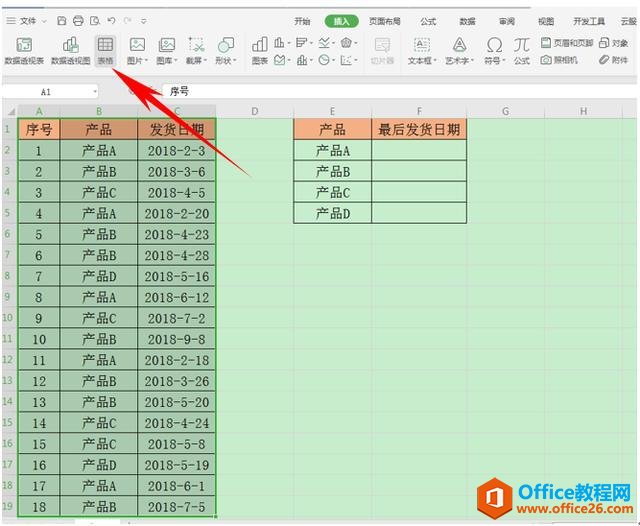Save the workbook with the save icon

(62, 21)
